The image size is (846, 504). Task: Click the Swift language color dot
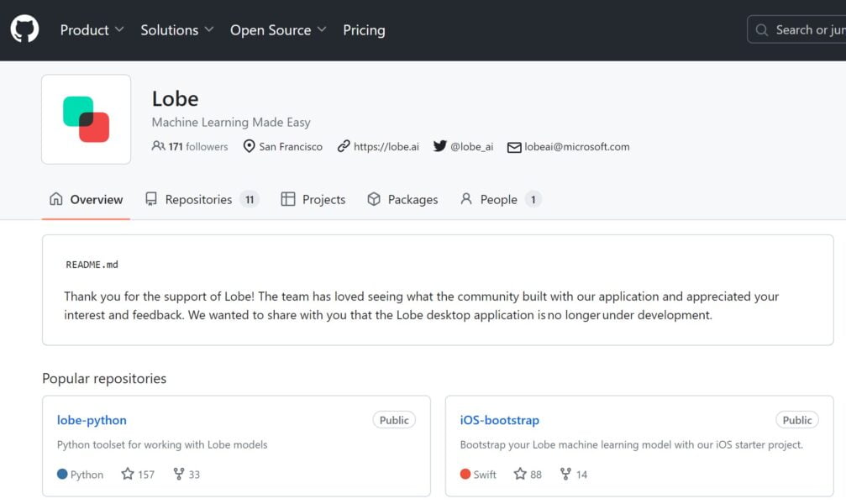click(x=465, y=474)
